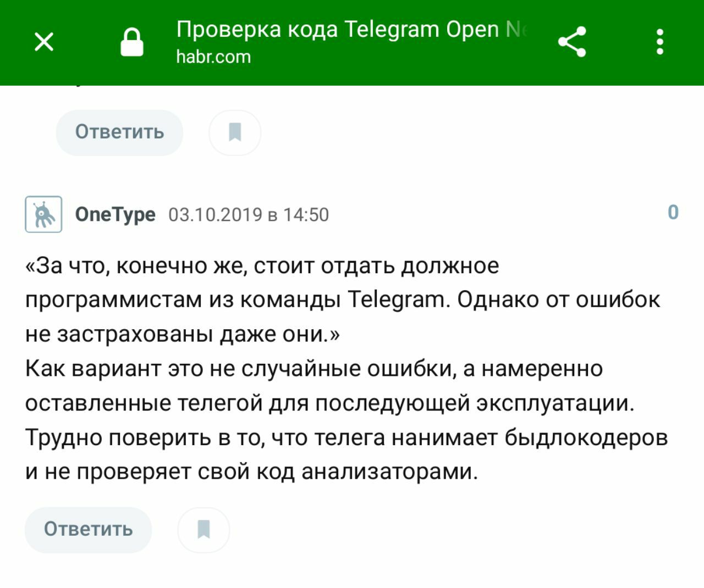
Task: Click the sentence starting with Трудно поверить
Action: pyautogui.click(x=346, y=438)
